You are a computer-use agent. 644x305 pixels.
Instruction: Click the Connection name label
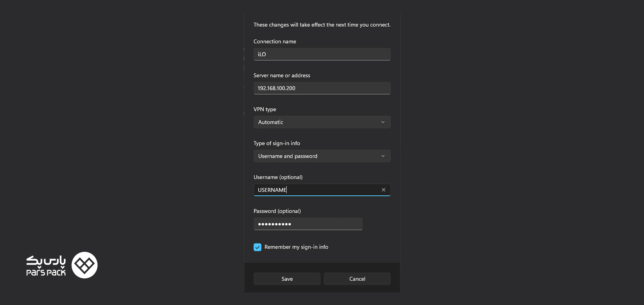click(x=275, y=41)
